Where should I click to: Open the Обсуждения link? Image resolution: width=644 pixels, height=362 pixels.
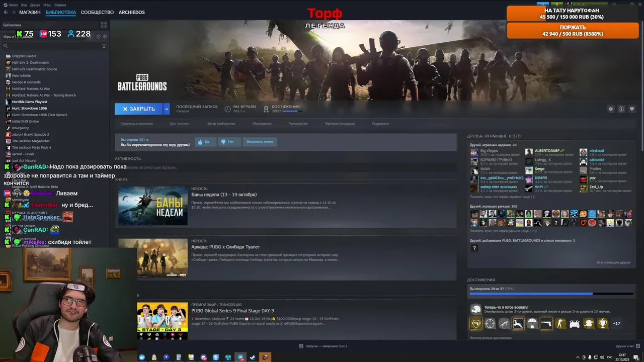[262, 124]
